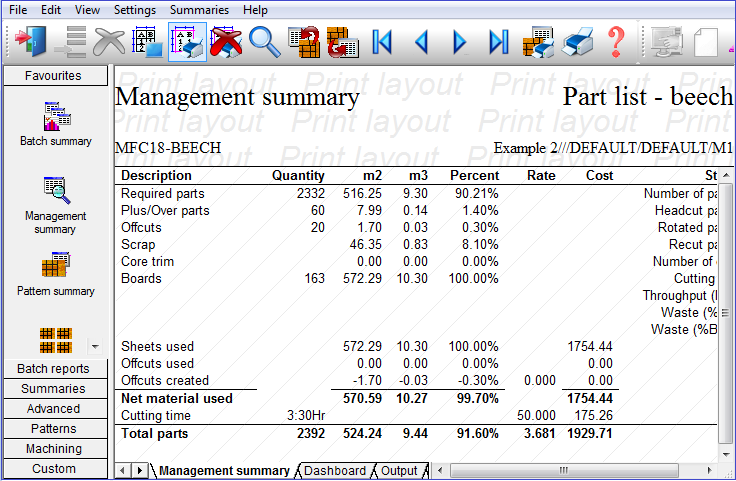Click the vertical scrollbar thumb
736x481 pixels.
pos(726,312)
